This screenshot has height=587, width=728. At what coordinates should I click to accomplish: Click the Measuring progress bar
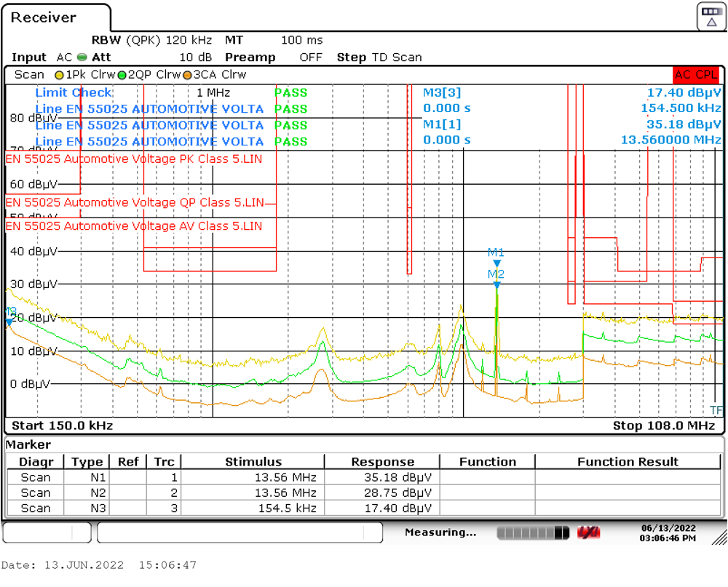tap(531, 532)
